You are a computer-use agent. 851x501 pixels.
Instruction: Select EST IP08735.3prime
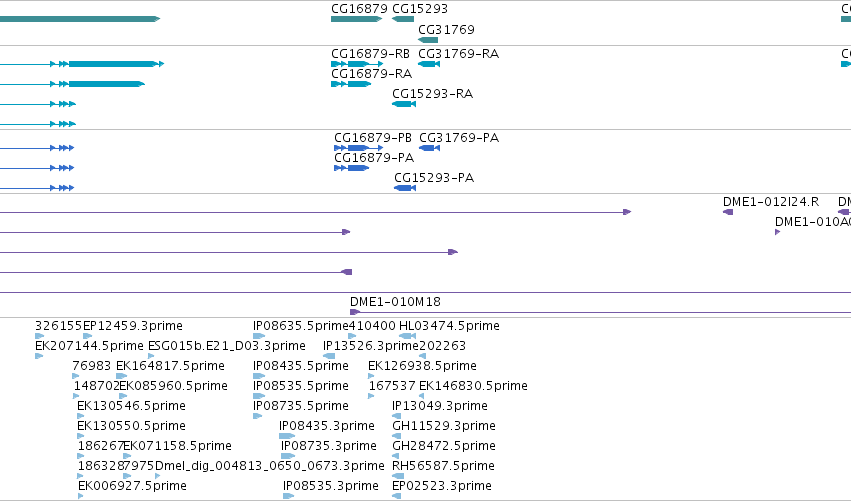pos(288,456)
